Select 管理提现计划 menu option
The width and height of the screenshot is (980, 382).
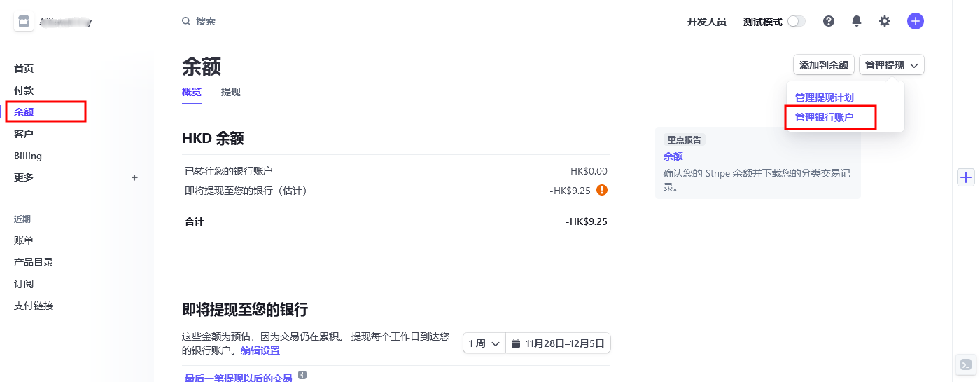click(x=825, y=97)
